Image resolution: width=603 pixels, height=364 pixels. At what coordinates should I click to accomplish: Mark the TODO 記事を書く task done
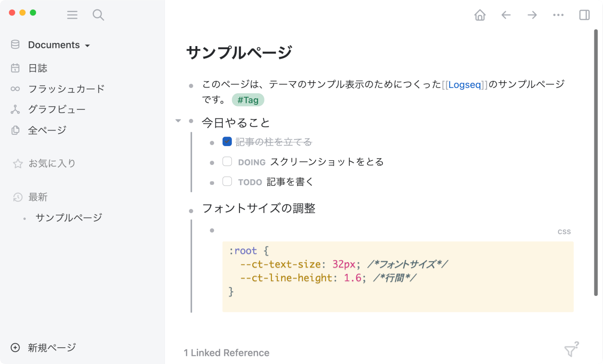pos(227,181)
